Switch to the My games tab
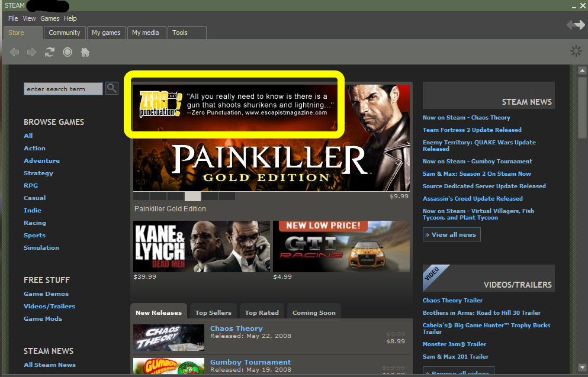588x377 pixels. [106, 33]
